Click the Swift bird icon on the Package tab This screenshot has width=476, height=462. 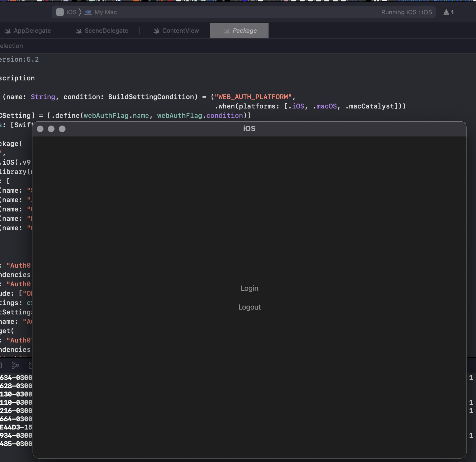click(227, 31)
